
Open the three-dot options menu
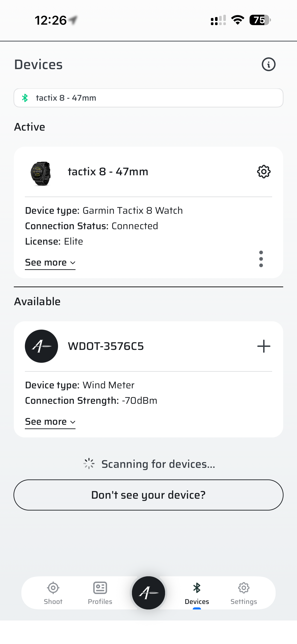(261, 259)
